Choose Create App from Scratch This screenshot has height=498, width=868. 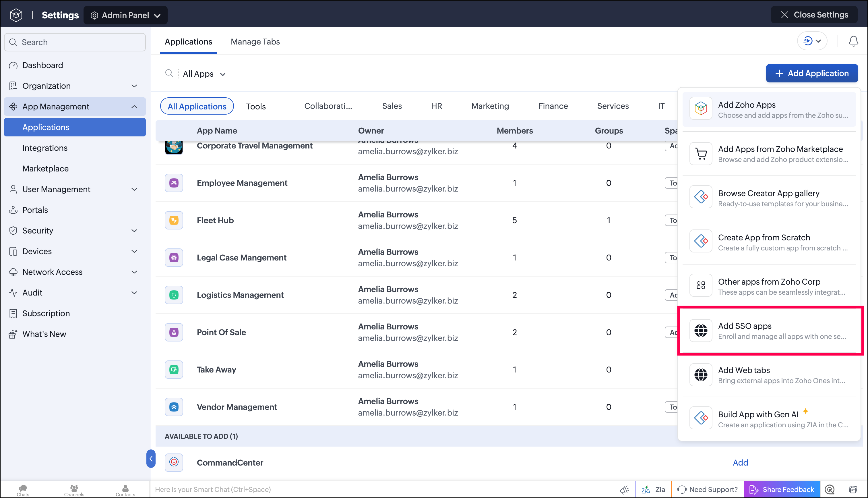(769, 242)
